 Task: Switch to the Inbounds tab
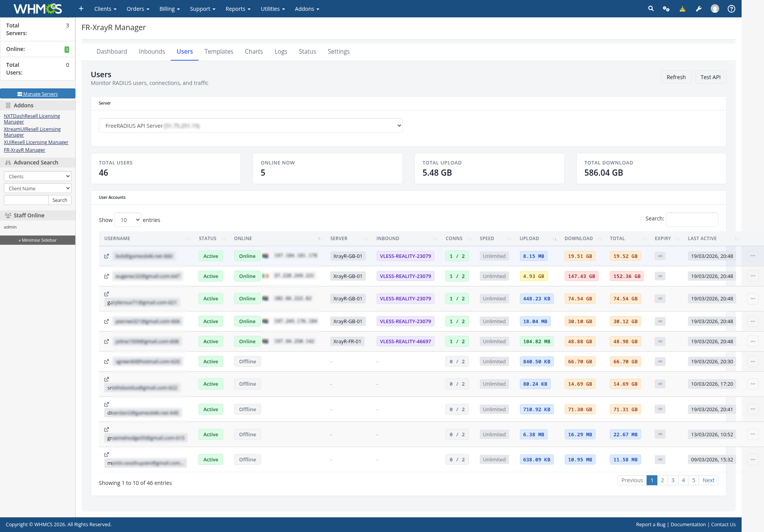pyautogui.click(x=152, y=51)
